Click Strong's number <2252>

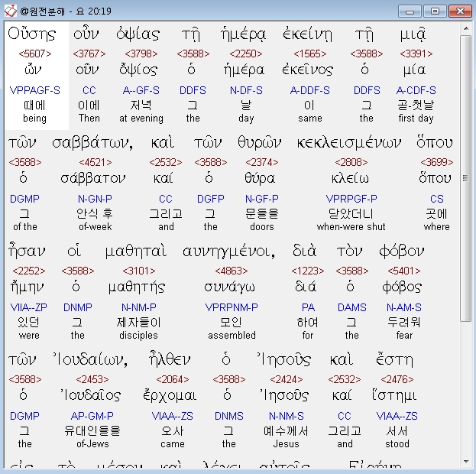[x=29, y=271]
